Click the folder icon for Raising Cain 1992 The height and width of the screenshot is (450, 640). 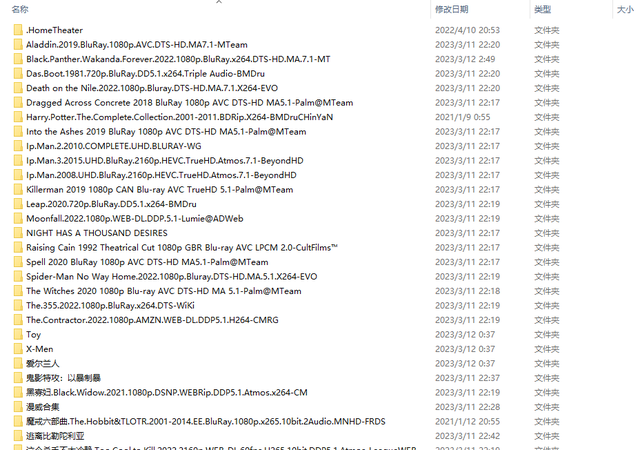[18, 247]
